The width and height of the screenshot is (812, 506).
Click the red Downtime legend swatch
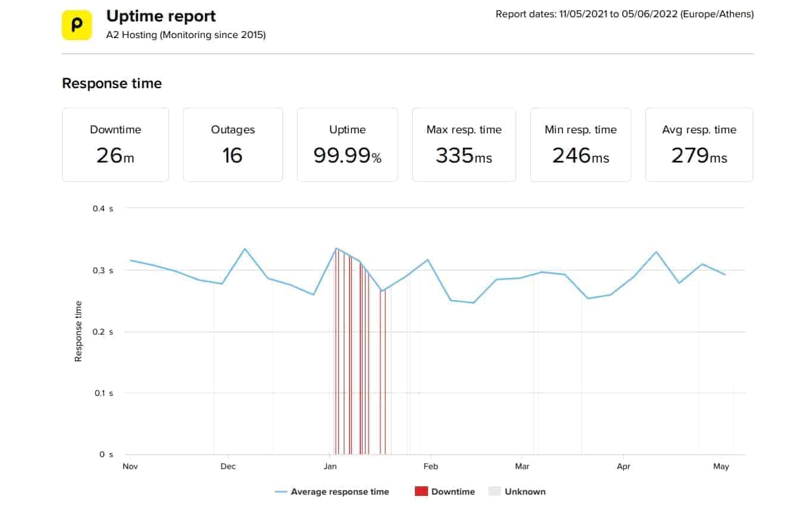pos(421,492)
